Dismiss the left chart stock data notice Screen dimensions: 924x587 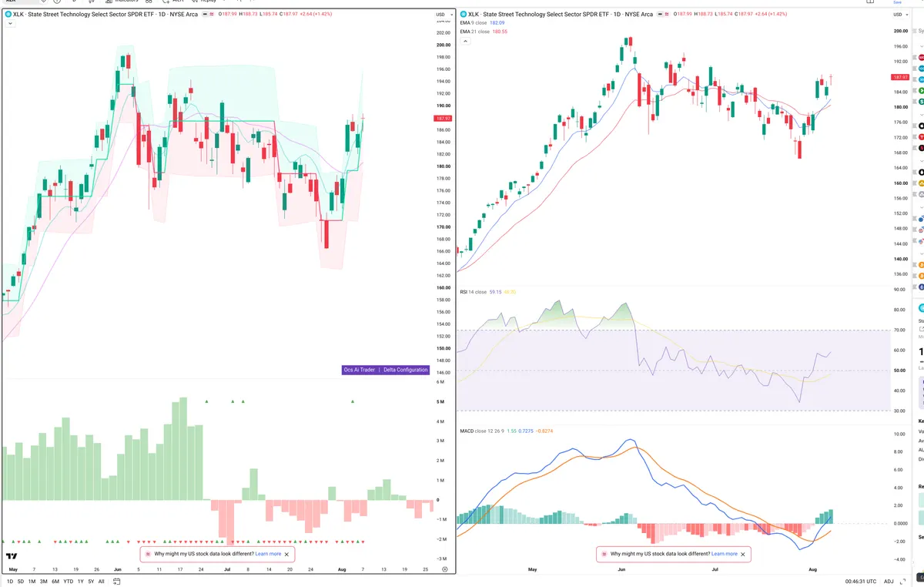pos(287,554)
